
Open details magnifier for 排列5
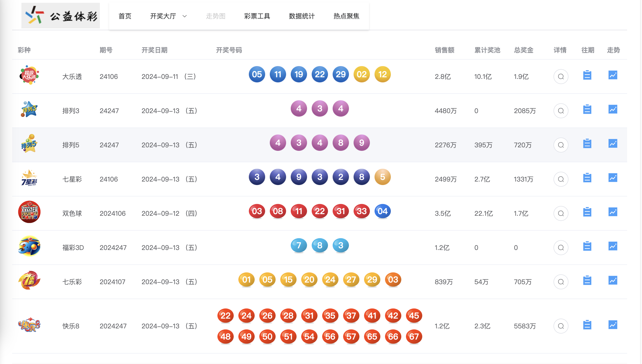click(561, 145)
